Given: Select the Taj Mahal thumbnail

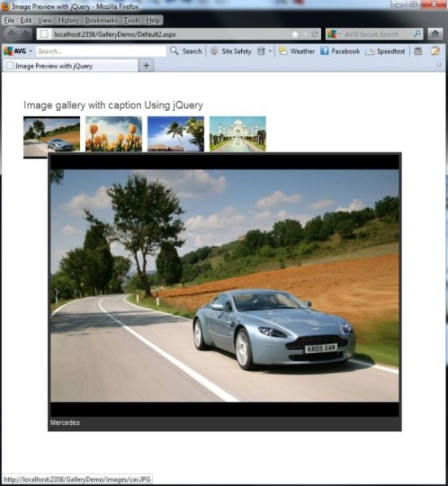Looking at the screenshot, I should [238, 134].
